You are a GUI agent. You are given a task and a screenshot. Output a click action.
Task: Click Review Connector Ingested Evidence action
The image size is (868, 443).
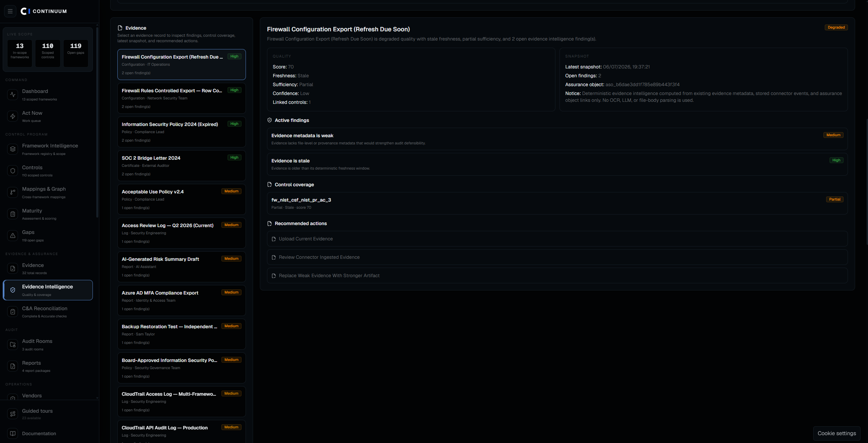[557, 257]
